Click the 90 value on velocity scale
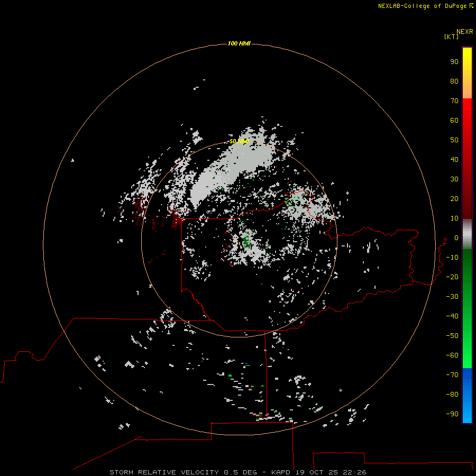This screenshot has height=476, width=476. pos(454,62)
